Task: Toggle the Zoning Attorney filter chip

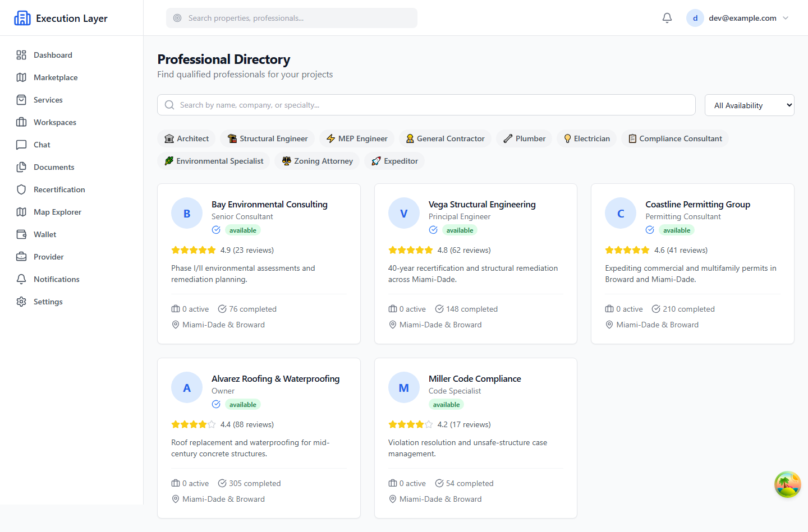Action: [x=317, y=161]
